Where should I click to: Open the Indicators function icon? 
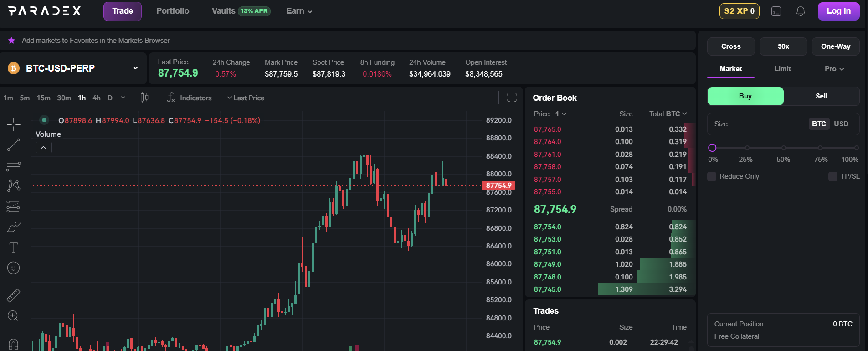point(171,98)
